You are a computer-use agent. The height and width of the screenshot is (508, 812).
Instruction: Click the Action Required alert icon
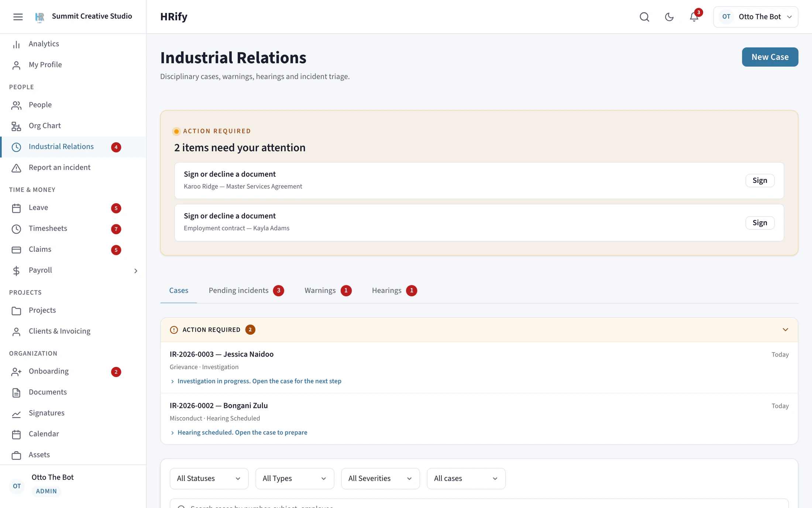click(x=174, y=330)
